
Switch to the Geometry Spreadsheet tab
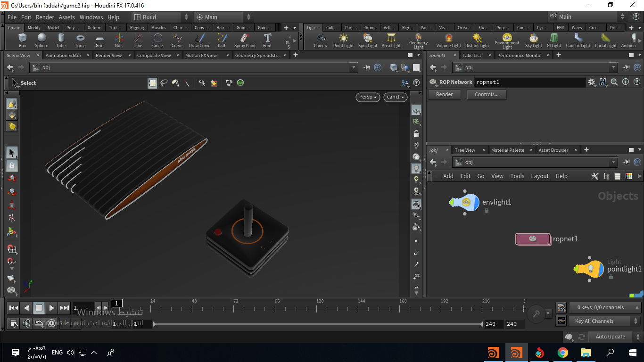(x=258, y=55)
